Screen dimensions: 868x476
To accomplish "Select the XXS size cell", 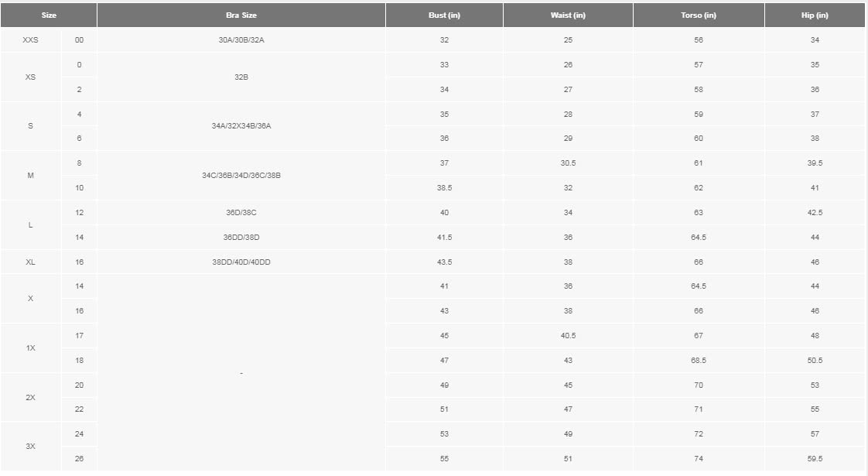I will tap(30, 40).
